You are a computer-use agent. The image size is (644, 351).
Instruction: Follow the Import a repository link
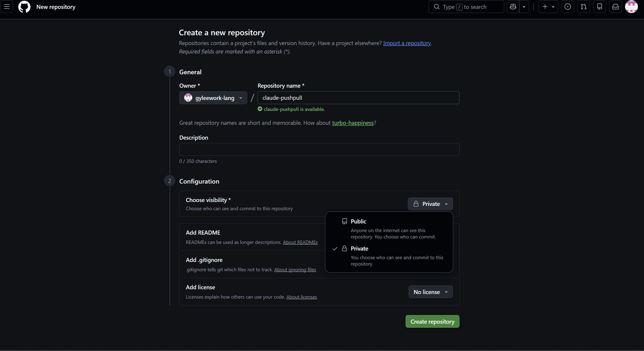pos(407,43)
